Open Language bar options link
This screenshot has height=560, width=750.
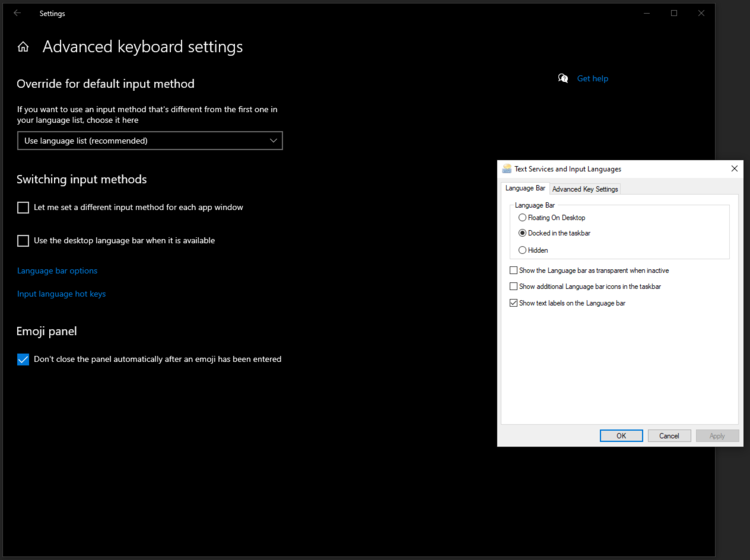[57, 271]
